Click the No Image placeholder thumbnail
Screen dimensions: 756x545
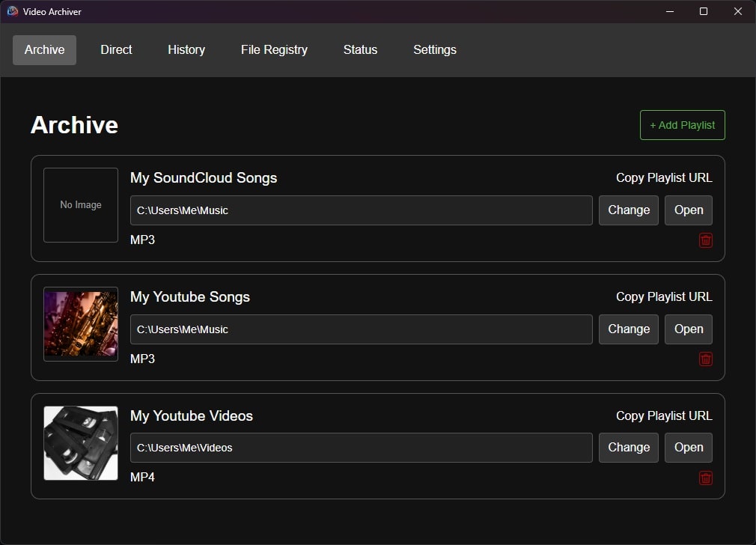[81, 205]
